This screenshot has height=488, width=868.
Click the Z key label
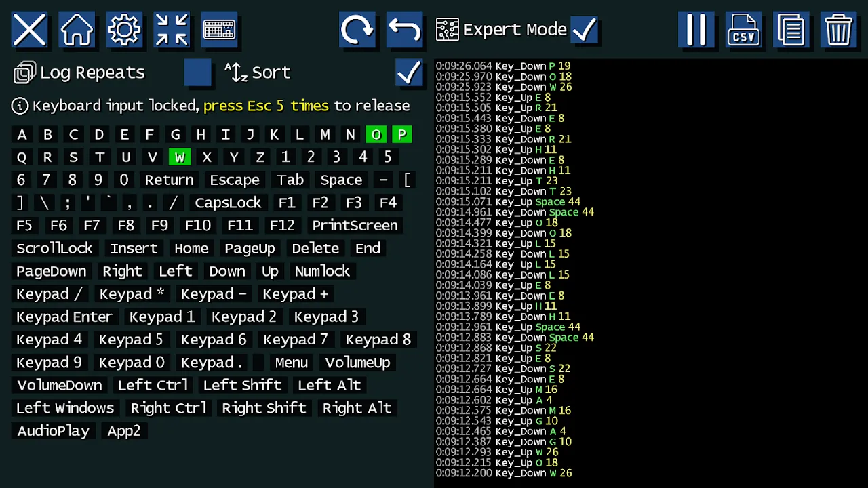[x=260, y=157]
